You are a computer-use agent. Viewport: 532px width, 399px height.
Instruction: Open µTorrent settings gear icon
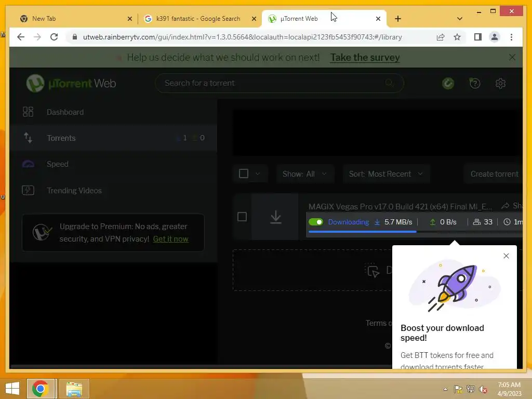[x=500, y=83]
